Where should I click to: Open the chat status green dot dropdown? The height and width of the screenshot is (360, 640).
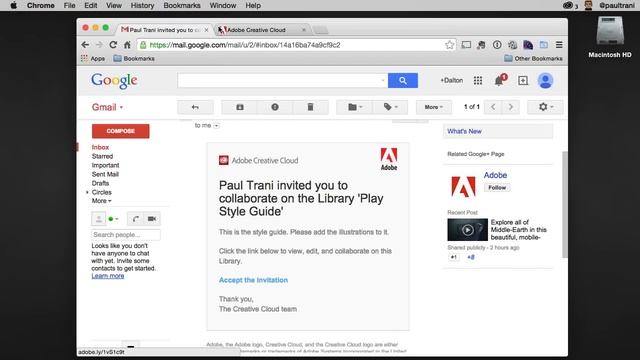pyautogui.click(x=113, y=219)
